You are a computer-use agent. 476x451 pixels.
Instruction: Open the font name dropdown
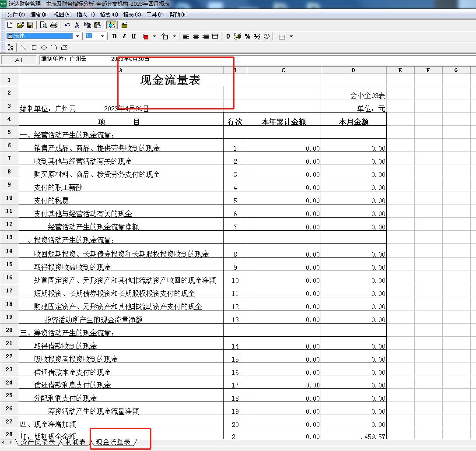[x=78, y=36]
